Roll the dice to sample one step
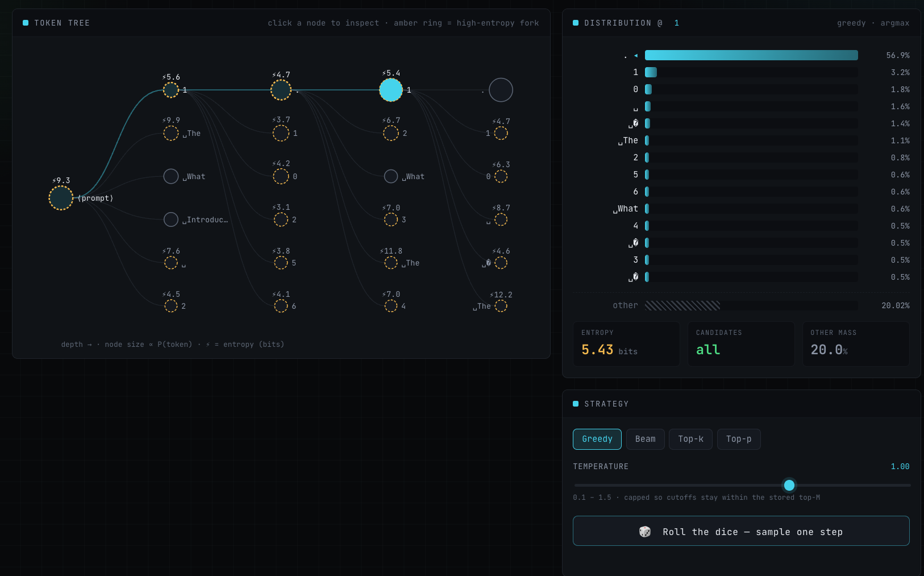Screen dimensions: 924x576 (x=741, y=531)
